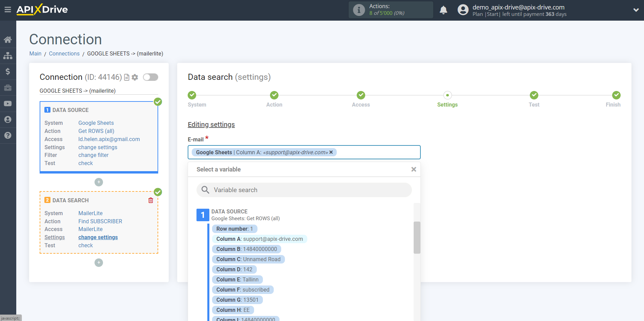Click the actions info icon

[x=359, y=10]
